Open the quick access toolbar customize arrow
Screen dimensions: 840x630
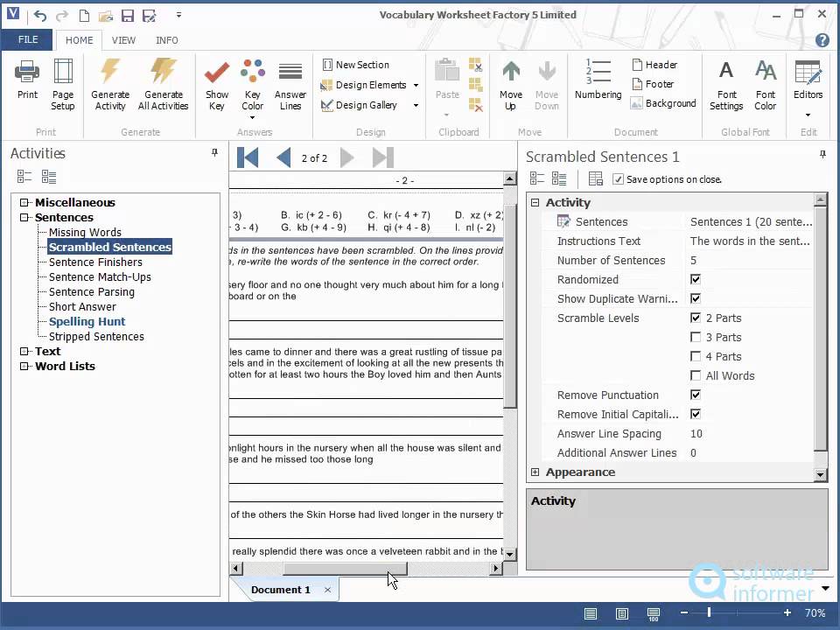[178, 15]
